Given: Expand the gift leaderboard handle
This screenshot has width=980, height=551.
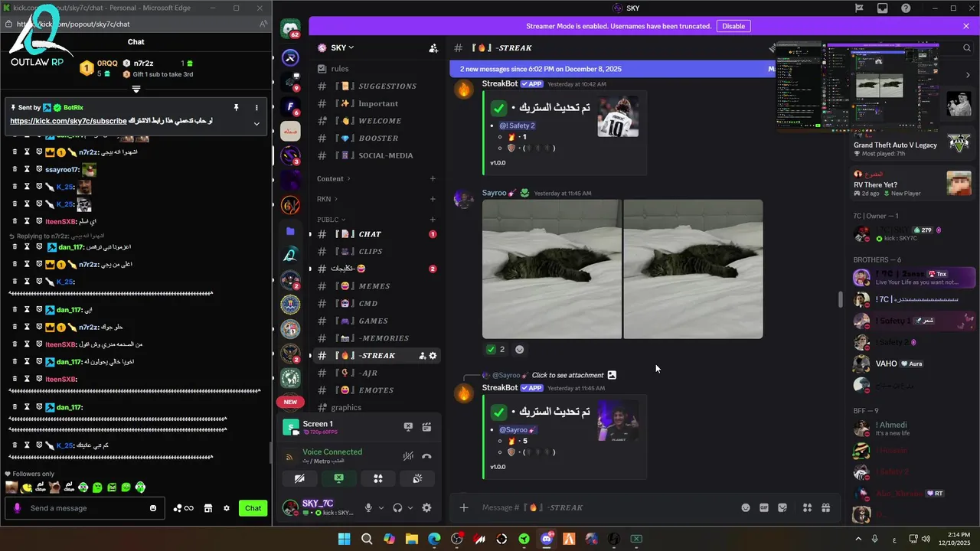Looking at the screenshot, I should pos(136,89).
